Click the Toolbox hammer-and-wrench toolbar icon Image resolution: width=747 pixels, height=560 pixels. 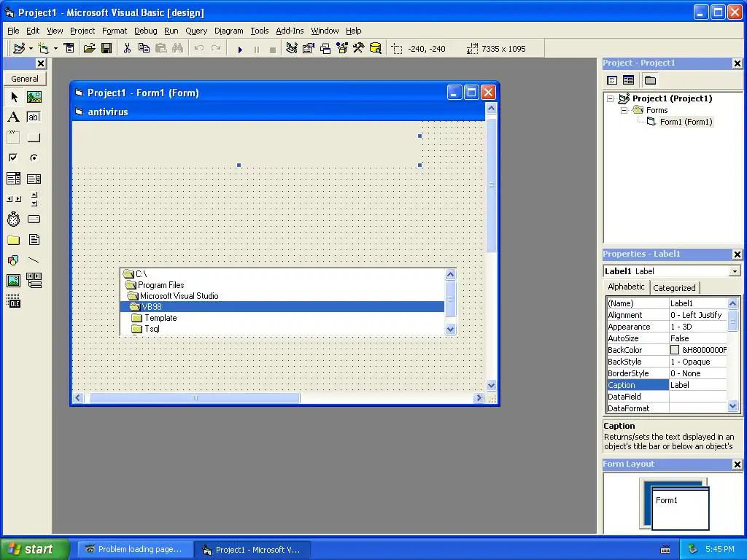tap(358, 48)
